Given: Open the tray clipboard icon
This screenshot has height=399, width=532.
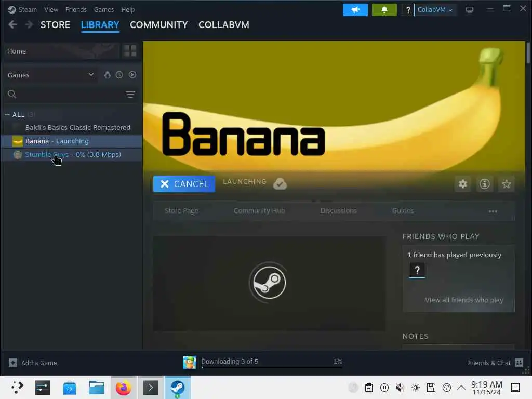Looking at the screenshot, I should coord(369,388).
